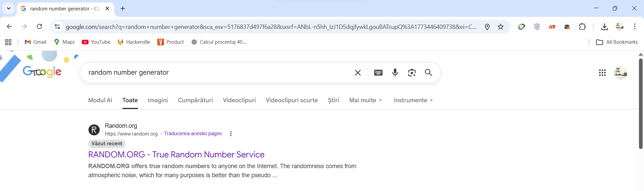Clear the search box text
The width and height of the screenshot is (644, 191).
[x=358, y=73]
